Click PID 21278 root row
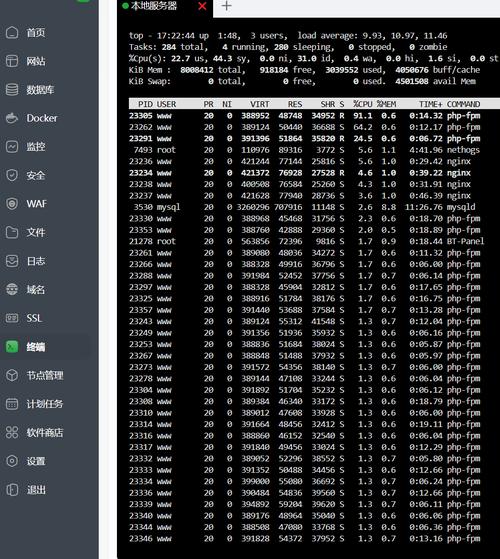This screenshot has height=559, width=500. pyautogui.click(x=306, y=241)
